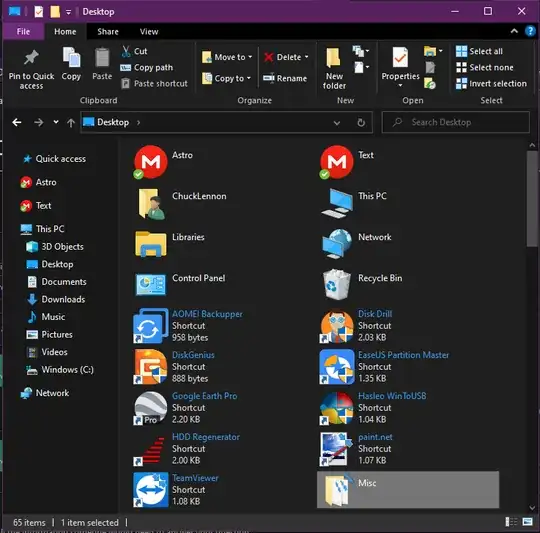
Task: Open the Move to dropdown
Action: (227, 57)
